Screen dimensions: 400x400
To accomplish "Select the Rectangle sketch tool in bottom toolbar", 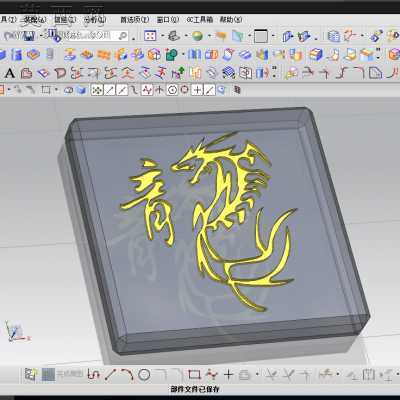I will tap(194, 375).
